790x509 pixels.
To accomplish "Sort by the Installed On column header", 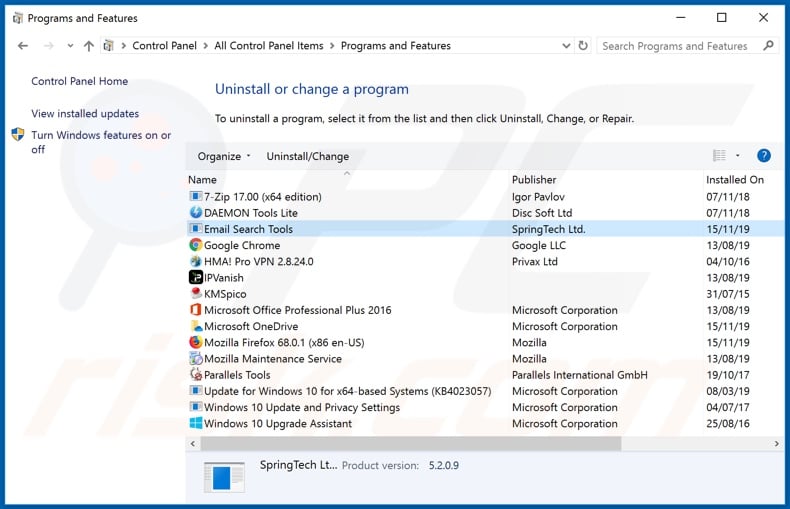I will (743, 179).
